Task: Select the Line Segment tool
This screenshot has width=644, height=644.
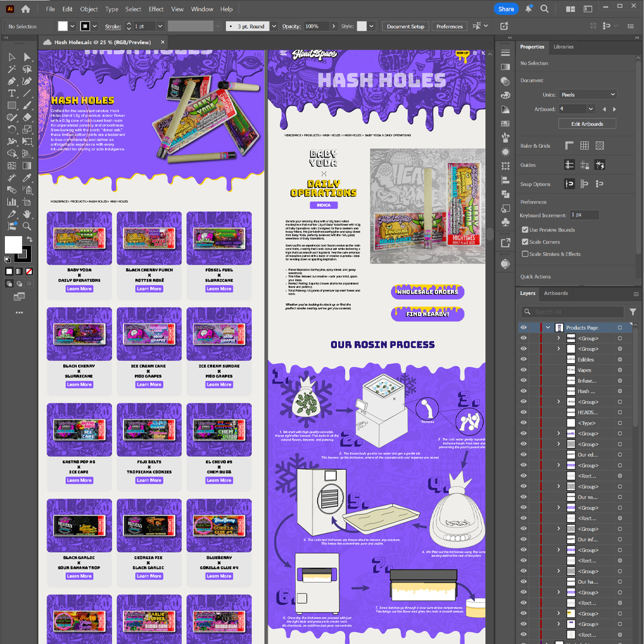Action: 27,93
